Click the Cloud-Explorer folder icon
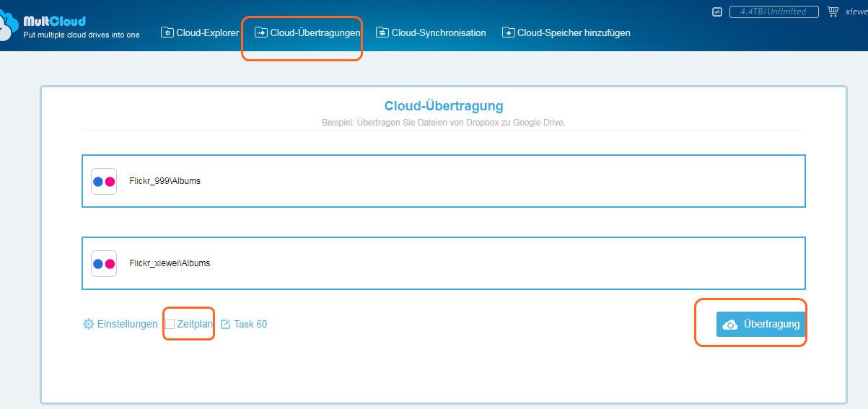This screenshot has width=868, height=409. (x=167, y=32)
